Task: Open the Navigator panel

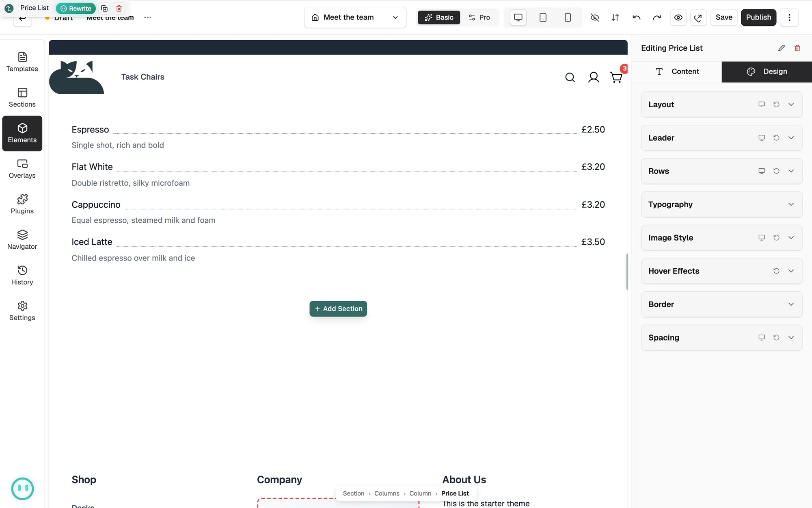Action: tap(22, 240)
